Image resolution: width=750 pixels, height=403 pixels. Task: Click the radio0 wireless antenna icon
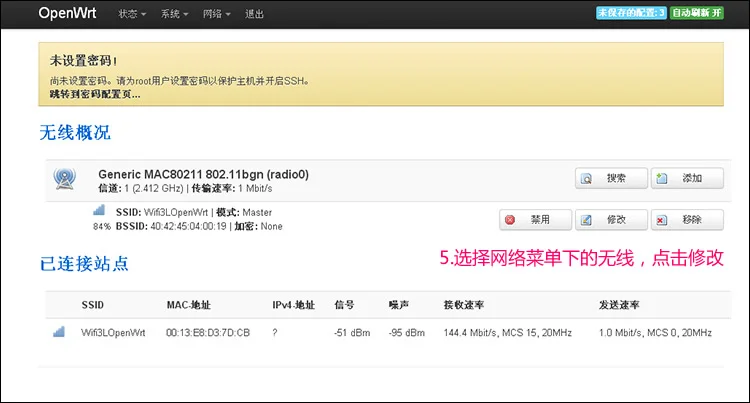click(65, 179)
